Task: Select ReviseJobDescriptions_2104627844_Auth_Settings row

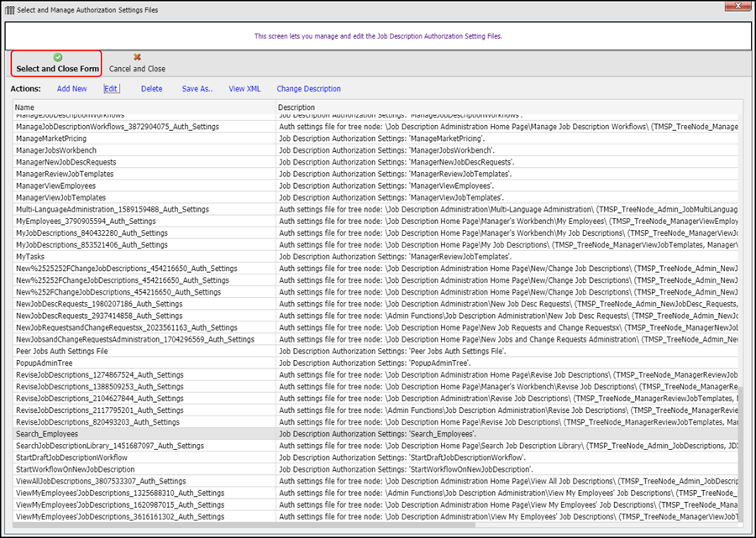Action: tap(375, 399)
